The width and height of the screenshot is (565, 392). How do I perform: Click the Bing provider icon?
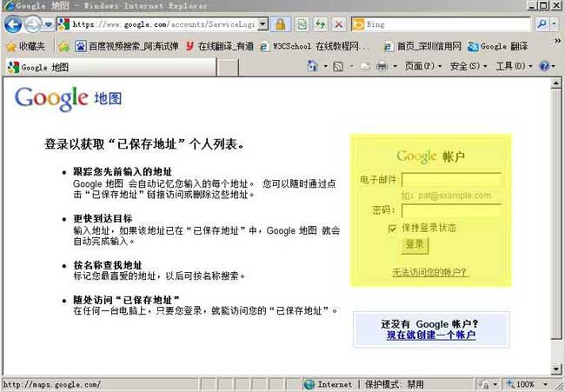[358, 24]
